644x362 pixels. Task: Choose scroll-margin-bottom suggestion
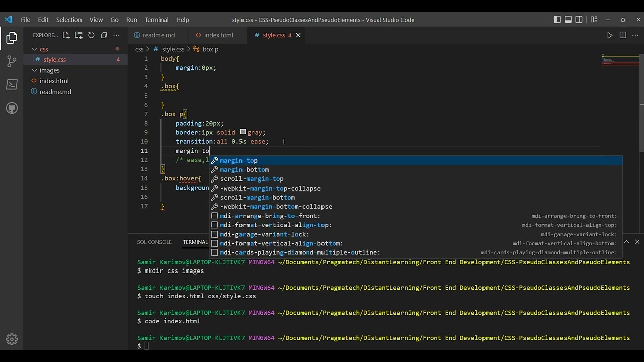tap(416, 197)
